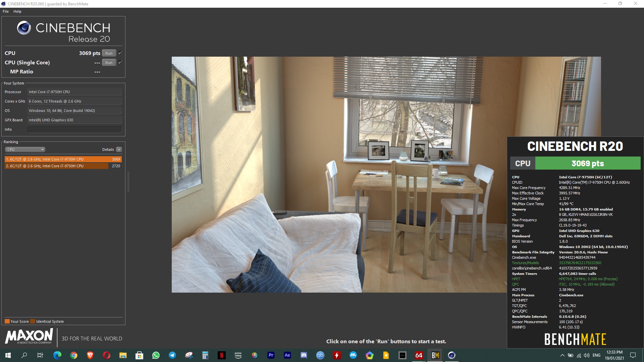
Task: Open battery status in system tray
Action: point(570,355)
